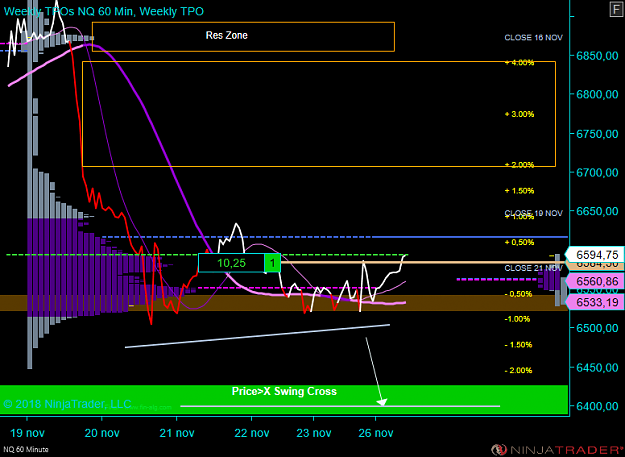Click the "19 nov" date on time axis
The height and width of the screenshot is (457, 625).
point(27,433)
